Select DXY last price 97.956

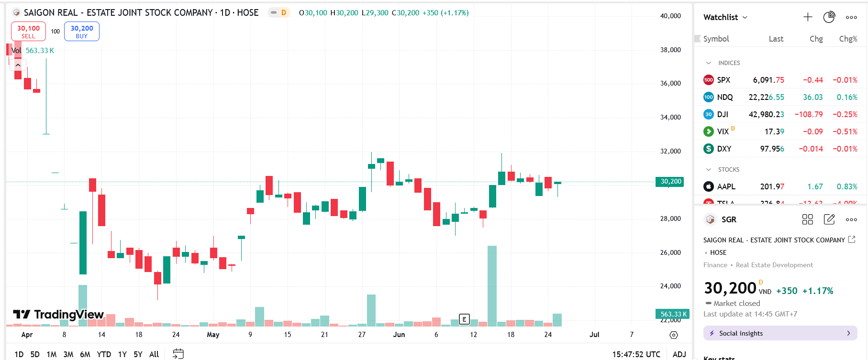(x=772, y=149)
